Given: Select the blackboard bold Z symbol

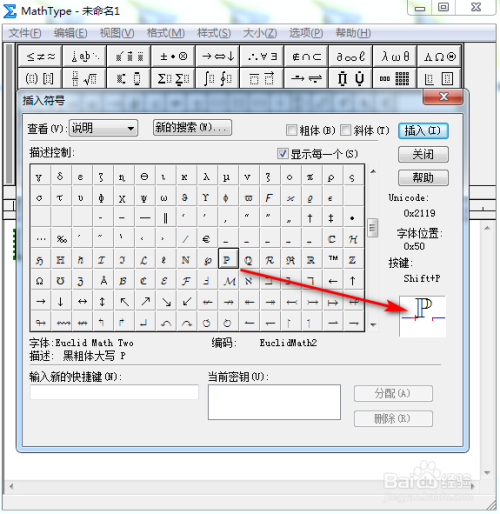Looking at the screenshot, I should [x=352, y=260].
